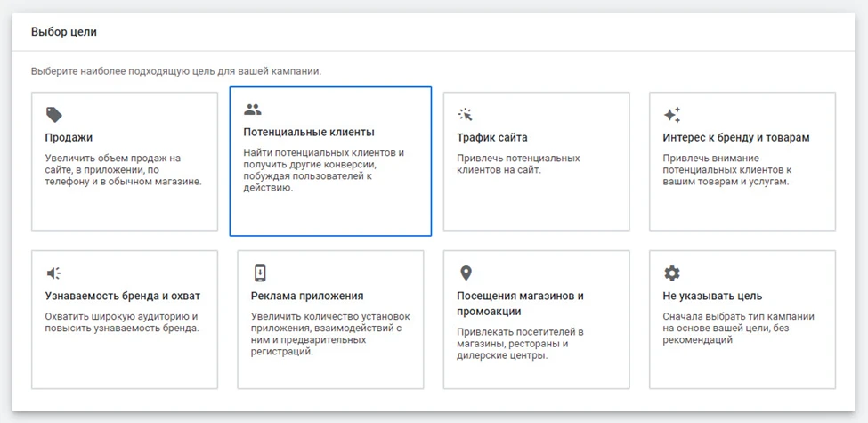Select the Не указывать цель title
The image size is (868, 423).
(712, 296)
